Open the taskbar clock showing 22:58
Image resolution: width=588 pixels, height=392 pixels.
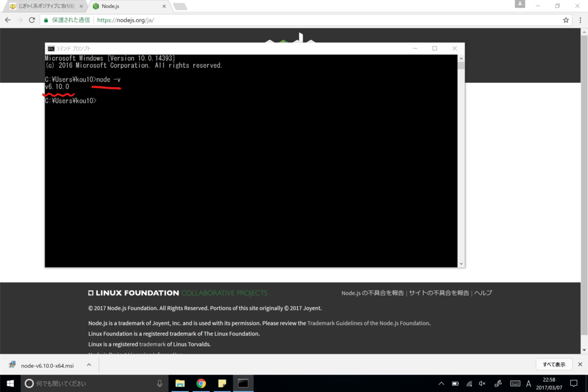point(549,383)
